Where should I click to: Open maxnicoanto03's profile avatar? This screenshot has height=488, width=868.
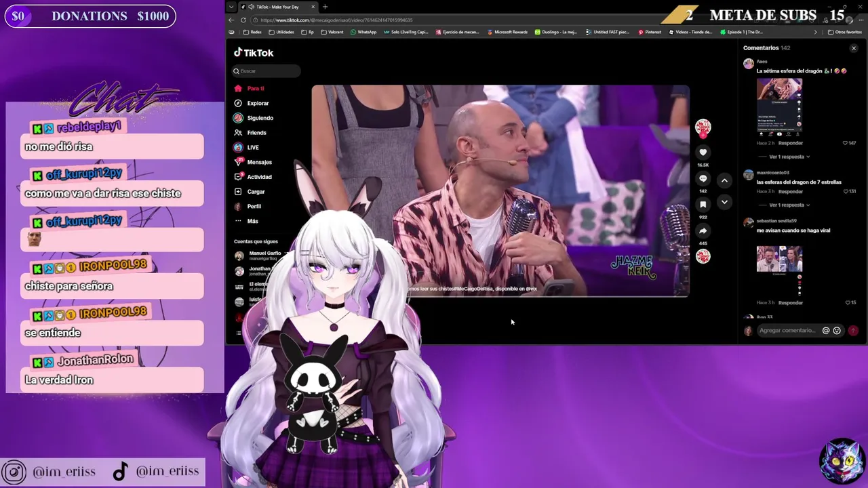click(x=748, y=175)
